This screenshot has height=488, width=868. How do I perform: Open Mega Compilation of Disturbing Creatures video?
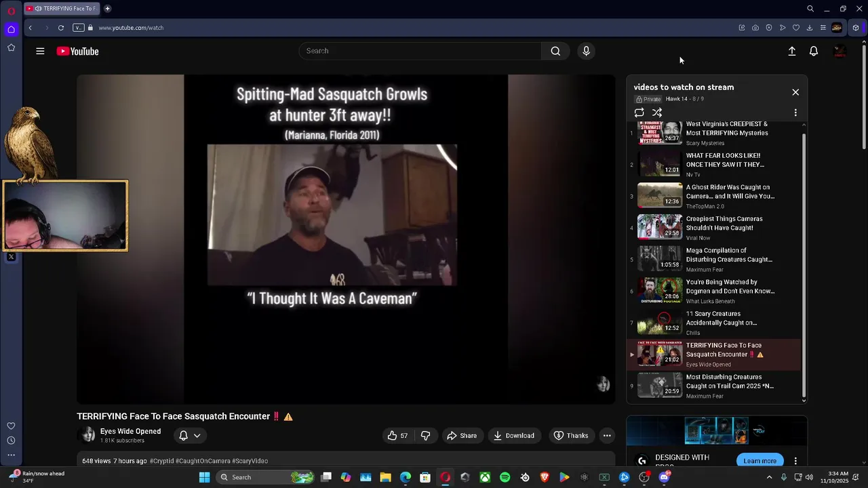pos(713,260)
